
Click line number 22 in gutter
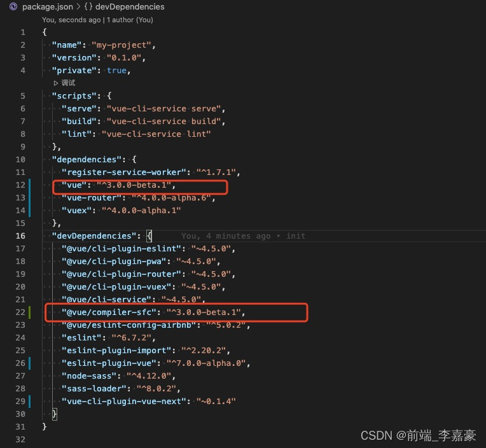point(20,312)
